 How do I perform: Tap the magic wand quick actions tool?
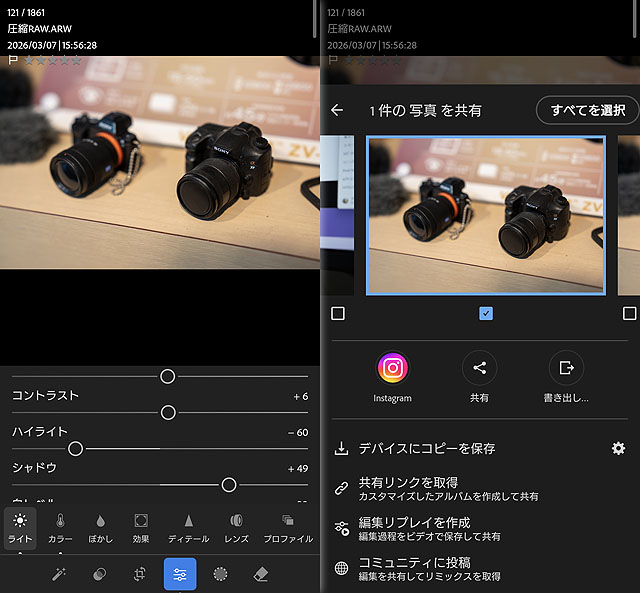pyautogui.click(x=59, y=574)
